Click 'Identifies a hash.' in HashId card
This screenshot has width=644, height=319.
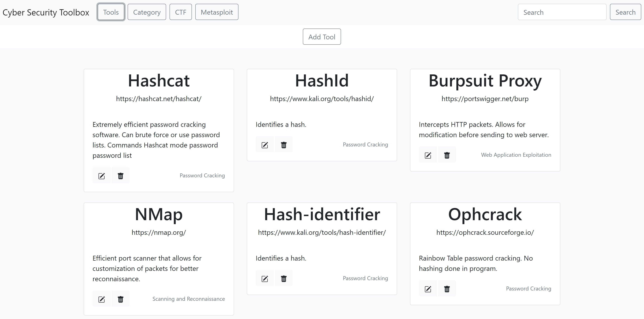point(281,125)
